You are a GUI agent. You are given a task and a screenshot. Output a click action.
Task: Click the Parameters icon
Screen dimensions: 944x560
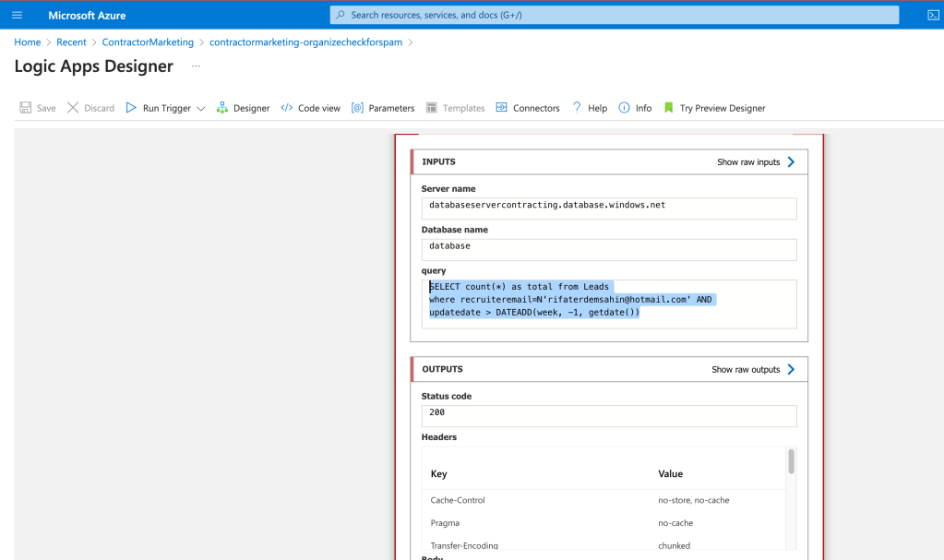pos(358,108)
